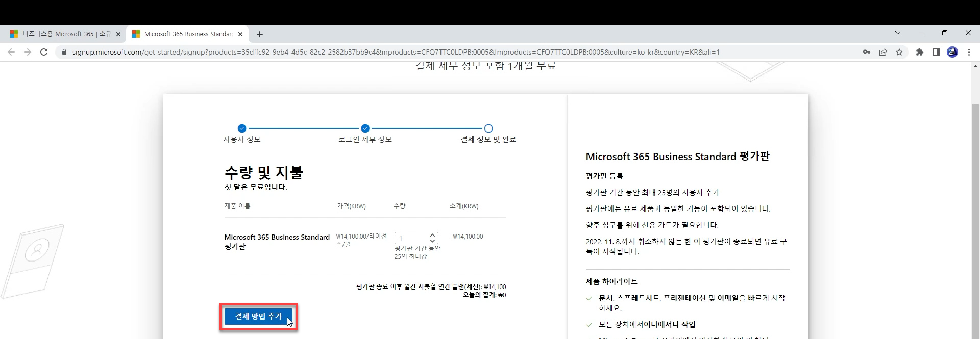Click the 가격(KRW) column header
The height and width of the screenshot is (339, 980).
point(351,206)
